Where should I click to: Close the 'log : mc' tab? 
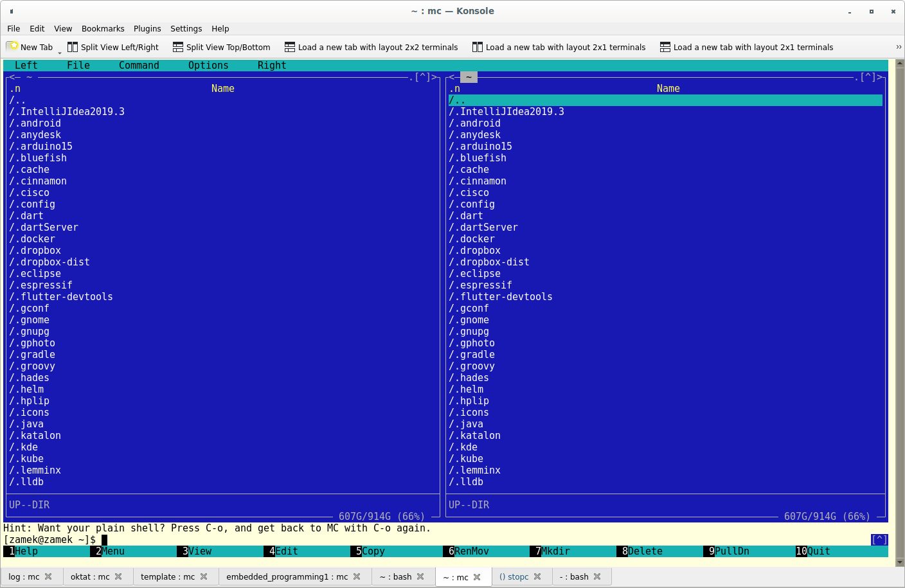coord(48,576)
